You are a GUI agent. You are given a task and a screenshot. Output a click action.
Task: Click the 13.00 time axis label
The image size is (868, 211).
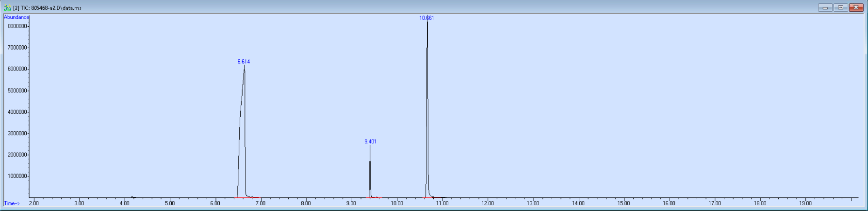pos(533,203)
